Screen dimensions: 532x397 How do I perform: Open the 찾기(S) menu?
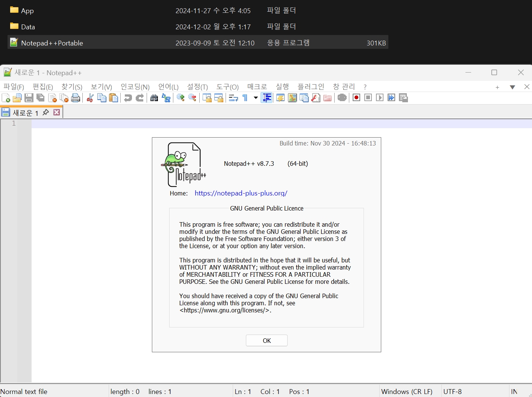(72, 87)
